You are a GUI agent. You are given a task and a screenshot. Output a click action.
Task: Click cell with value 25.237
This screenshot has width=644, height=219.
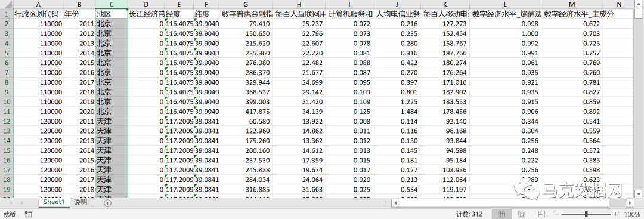[x=299, y=24]
